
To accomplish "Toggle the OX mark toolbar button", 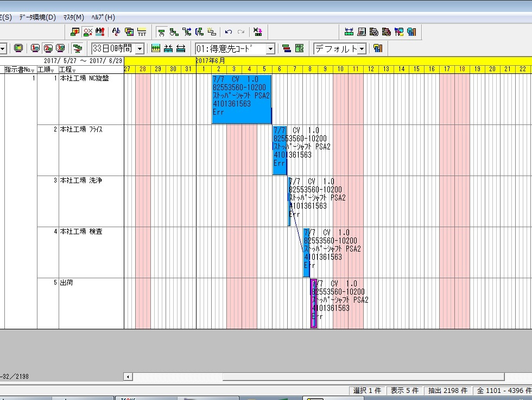I will [x=87, y=32].
